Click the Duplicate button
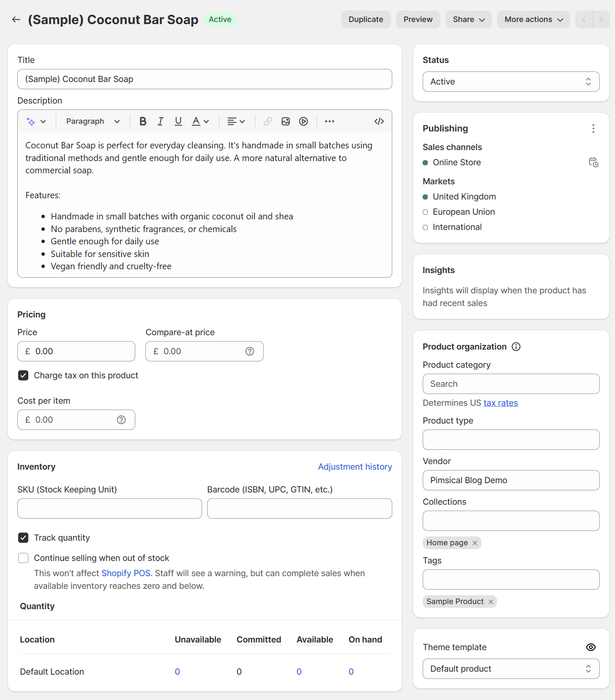615x700 pixels. pyautogui.click(x=366, y=19)
